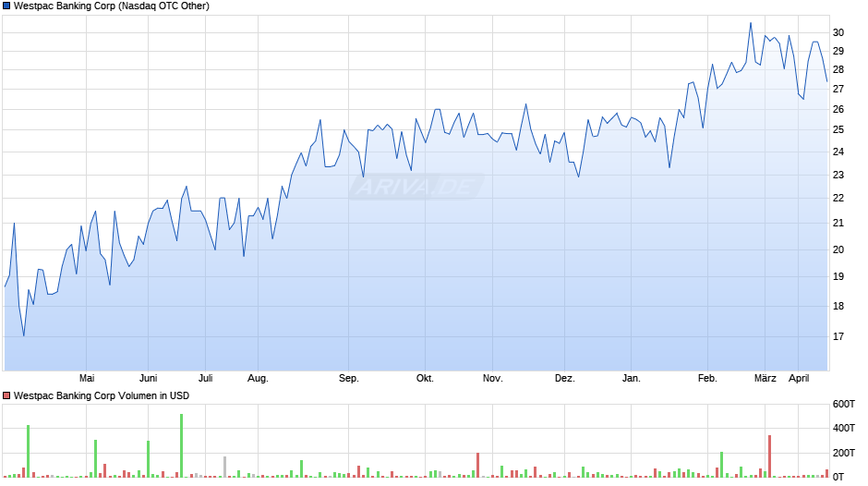
Task: Click the price axis value 22
Action: point(838,198)
